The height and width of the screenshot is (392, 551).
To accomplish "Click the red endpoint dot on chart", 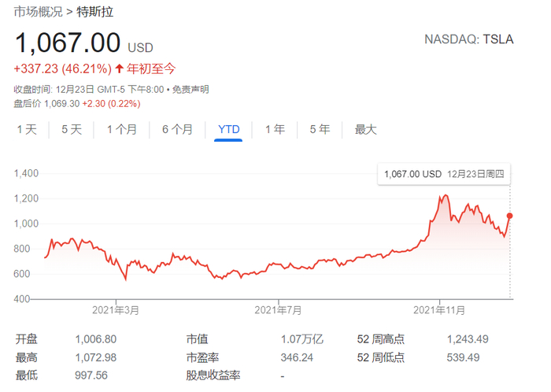I will [510, 215].
